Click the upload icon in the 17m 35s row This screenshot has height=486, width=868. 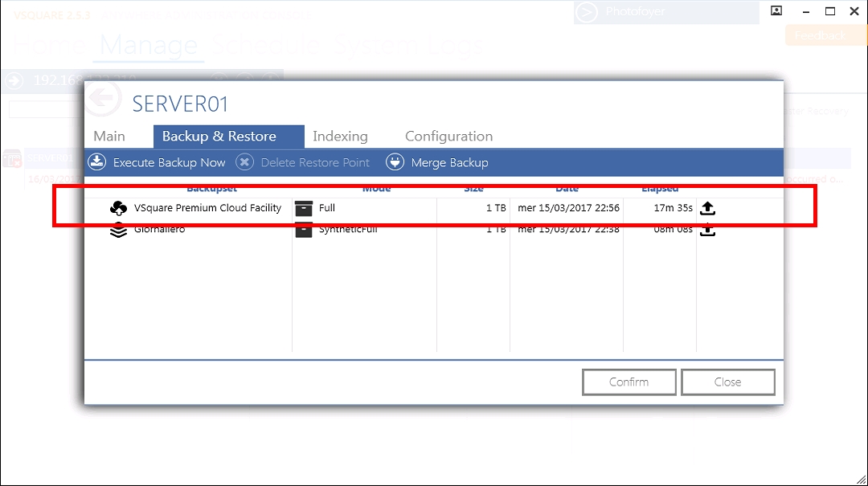tap(707, 208)
